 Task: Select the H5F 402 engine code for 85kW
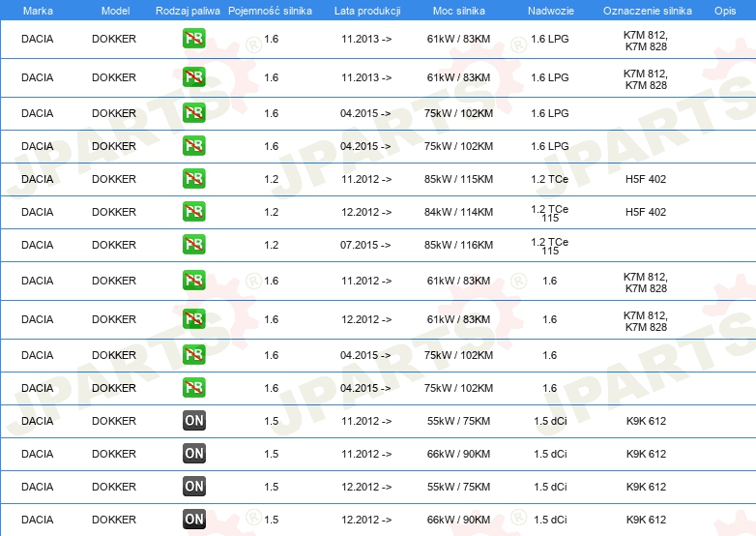[x=646, y=179]
